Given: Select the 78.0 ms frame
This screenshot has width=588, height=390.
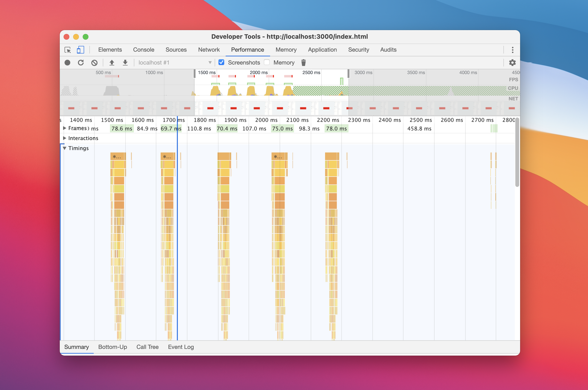Looking at the screenshot, I should pyautogui.click(x=336, y=129).
